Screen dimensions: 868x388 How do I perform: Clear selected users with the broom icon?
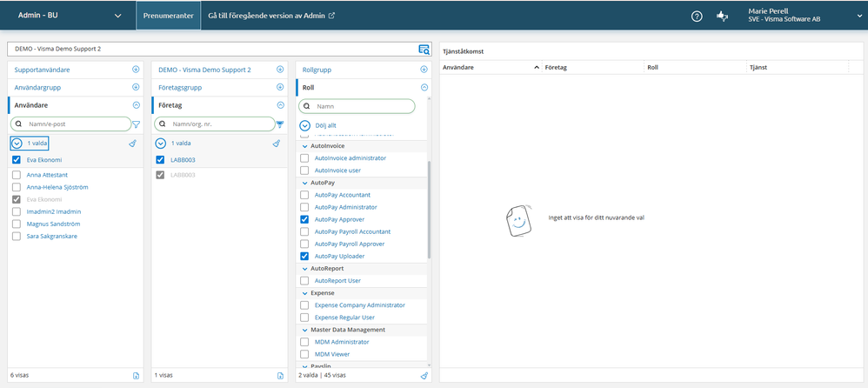tap(132, 144)
